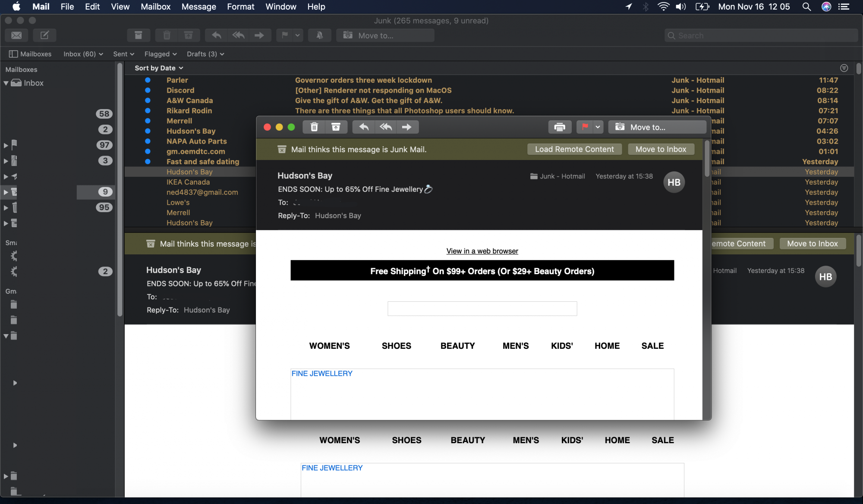Click Reply All in the main toolbar
Viewport: 863px width, 504px height.
coord(238,35)
